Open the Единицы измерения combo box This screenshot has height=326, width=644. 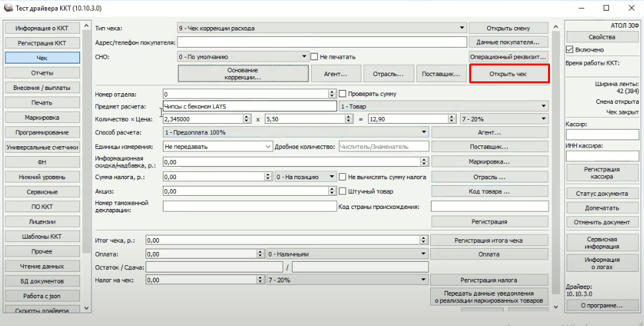268,146
